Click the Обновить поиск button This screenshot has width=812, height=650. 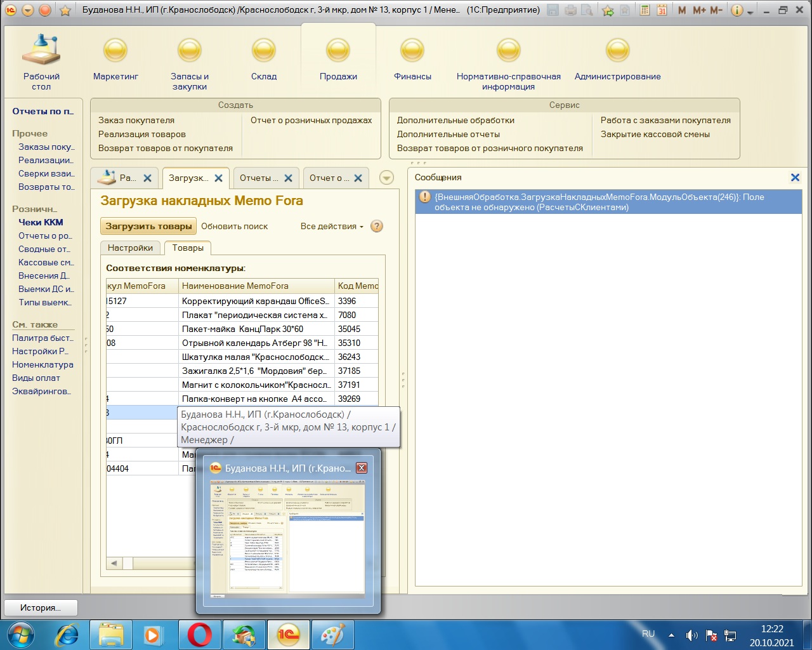[234, 226]
